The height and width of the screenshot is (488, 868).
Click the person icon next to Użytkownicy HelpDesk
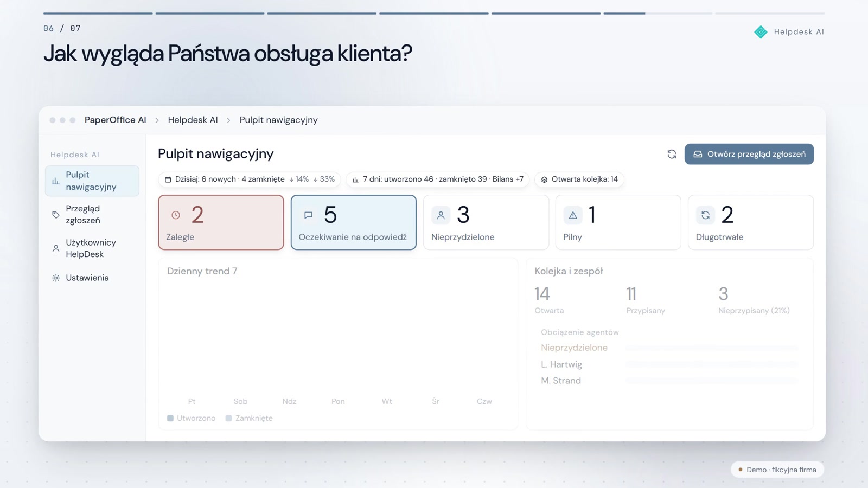(56, 248)
